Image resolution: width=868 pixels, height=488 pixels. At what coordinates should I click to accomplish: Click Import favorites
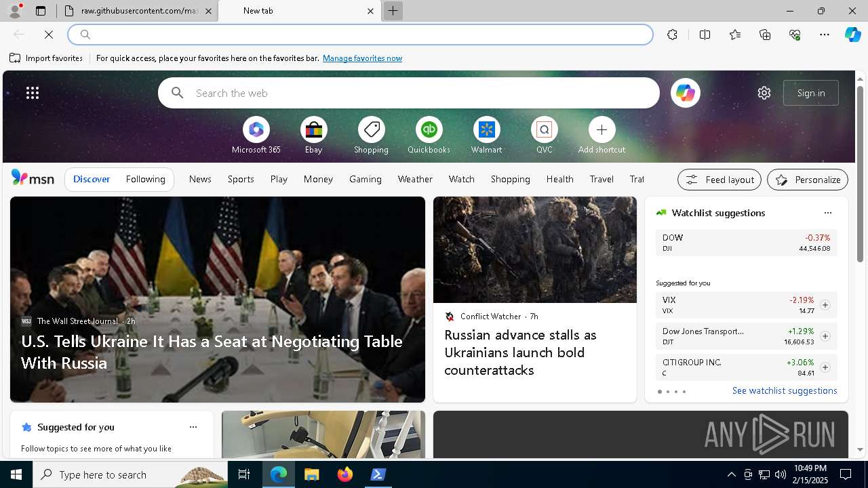(x=46, y=58)
